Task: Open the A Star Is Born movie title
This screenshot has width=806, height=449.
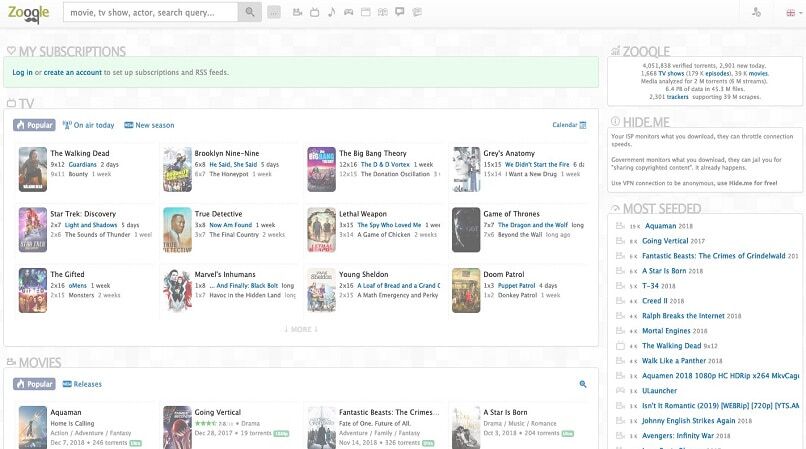Action: (505, 412)
